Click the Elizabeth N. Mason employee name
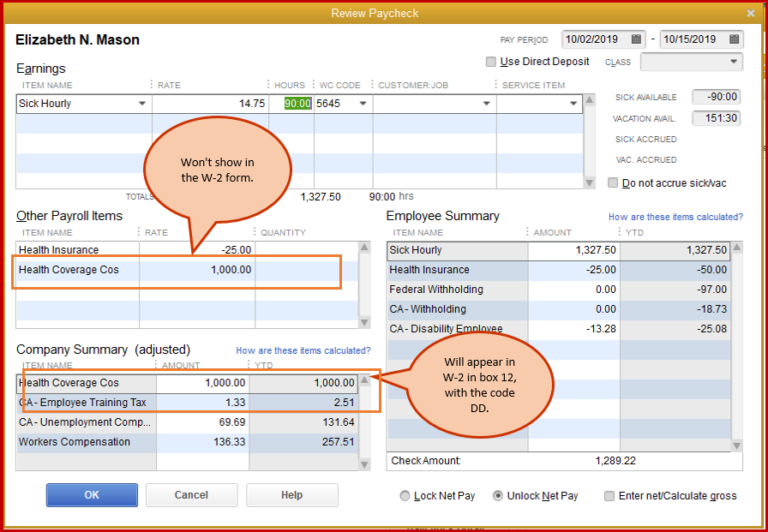 (x=77, y=39)
